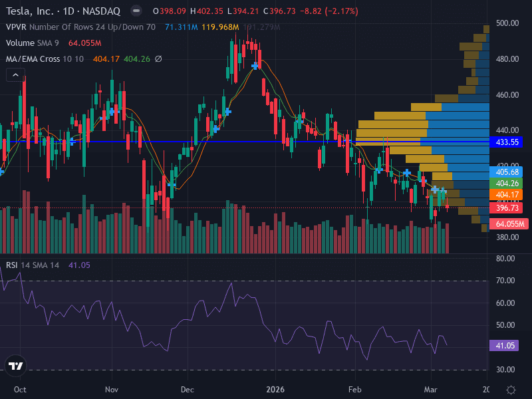Click the RSI legend value 41.05
This screenshot has height=399, width=532.
(x=79, y=265)
